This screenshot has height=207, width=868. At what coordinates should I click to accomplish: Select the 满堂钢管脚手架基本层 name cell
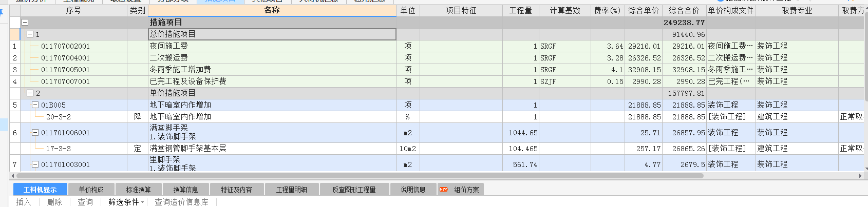click(272, 149)
